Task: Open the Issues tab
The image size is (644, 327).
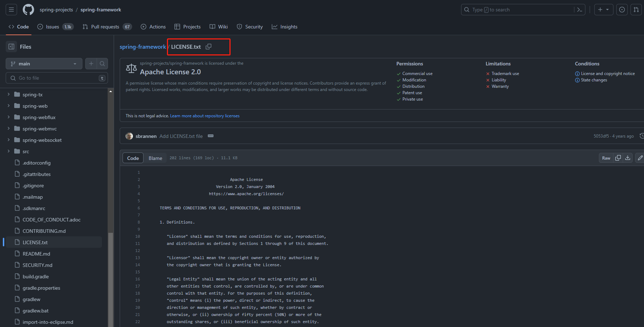Action: click(55, 27)
